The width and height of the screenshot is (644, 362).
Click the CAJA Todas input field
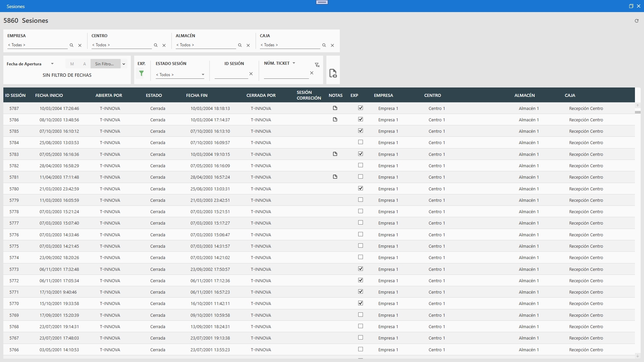pos(290,45)
